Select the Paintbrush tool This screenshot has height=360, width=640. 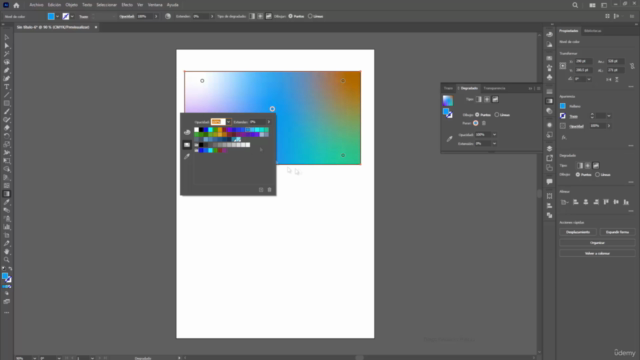[x=7, y=111]
